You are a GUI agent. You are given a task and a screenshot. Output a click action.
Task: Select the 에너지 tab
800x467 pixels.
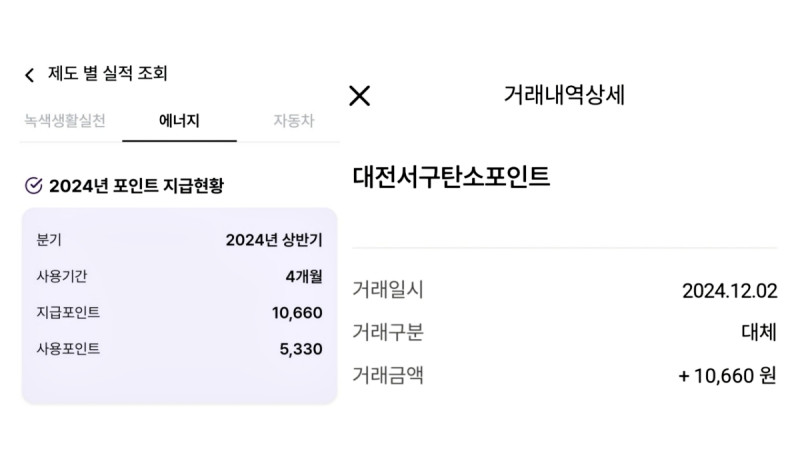click(179, 120)
